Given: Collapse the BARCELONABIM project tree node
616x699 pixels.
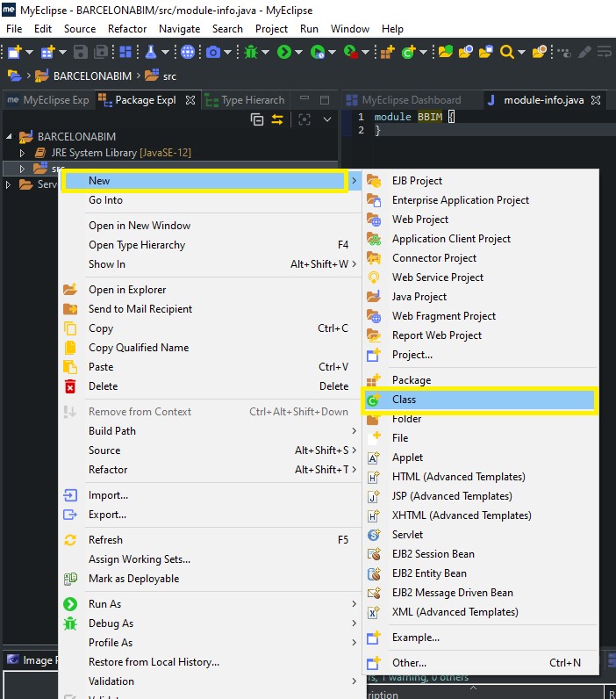Looking at the screenshot, I should [x=10, y=137].
